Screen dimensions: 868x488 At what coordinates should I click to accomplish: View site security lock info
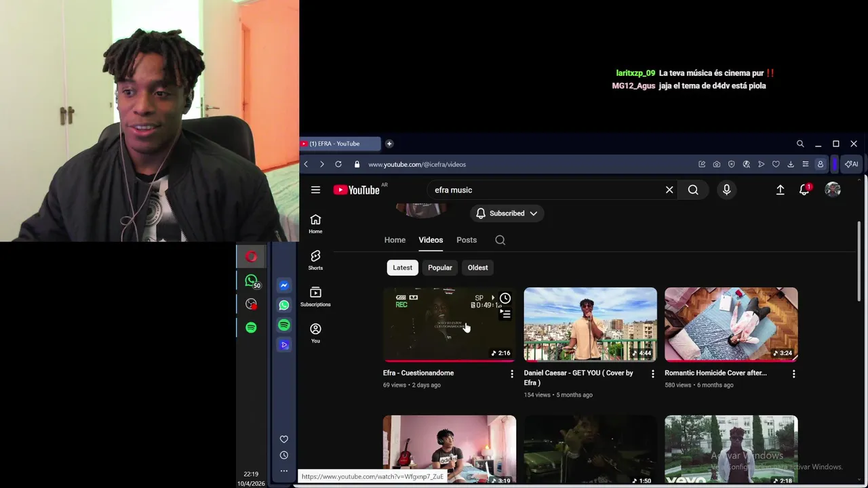(x=357, y=164)
